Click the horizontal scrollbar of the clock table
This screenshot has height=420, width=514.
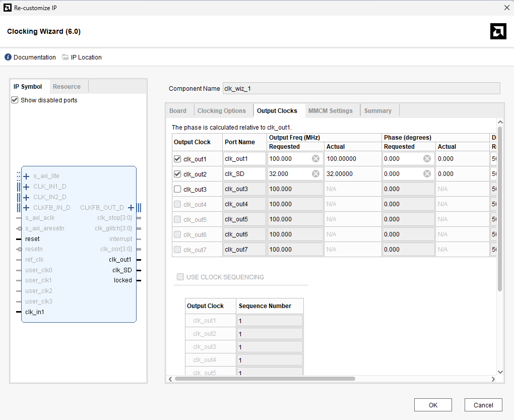click(265, 379)
